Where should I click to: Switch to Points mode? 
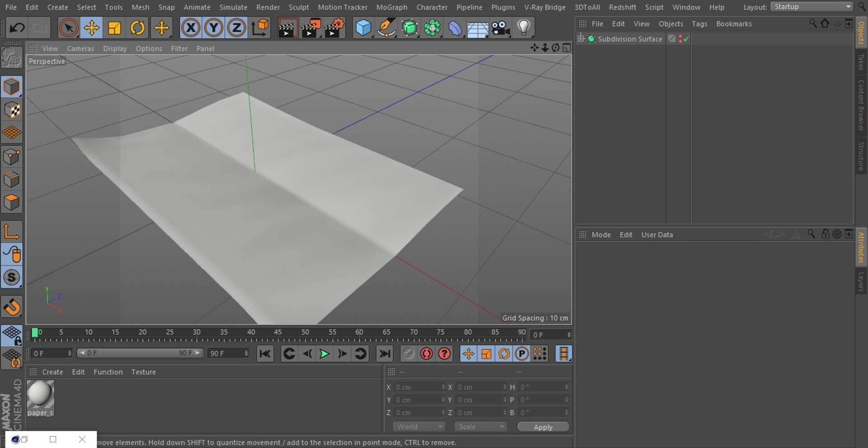(x=11, y=157)
